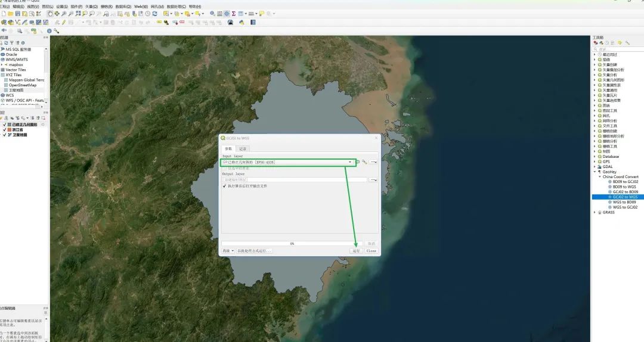Image resolution: width=644 pixels, height=342 pixels.
Task: Open the 帮助 (Help) menu
Action: pyautogui.click(x=194, y=7)
